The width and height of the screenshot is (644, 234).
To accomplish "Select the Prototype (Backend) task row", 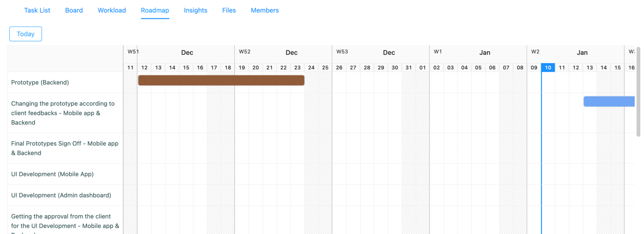I will pos(65,82).
